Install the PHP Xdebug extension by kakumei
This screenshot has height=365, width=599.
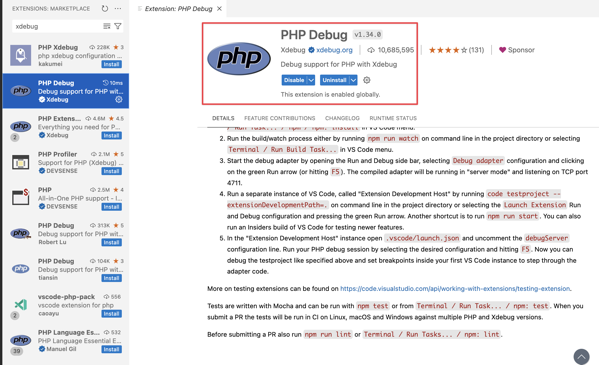(112, 64)
